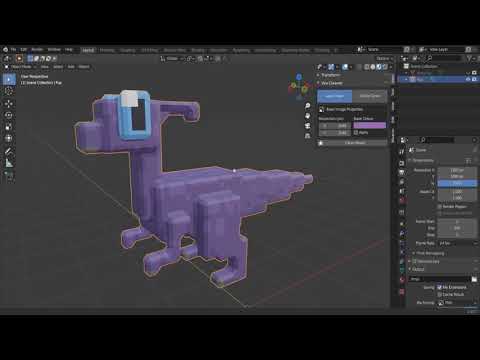
Task: Open the Object Mode dropdown
Action: [x=20, y=67]
